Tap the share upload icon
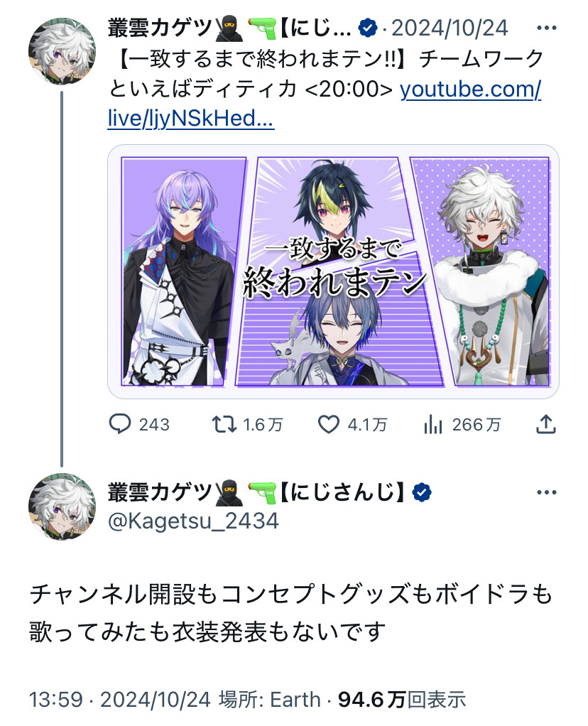 coord(545,424)
